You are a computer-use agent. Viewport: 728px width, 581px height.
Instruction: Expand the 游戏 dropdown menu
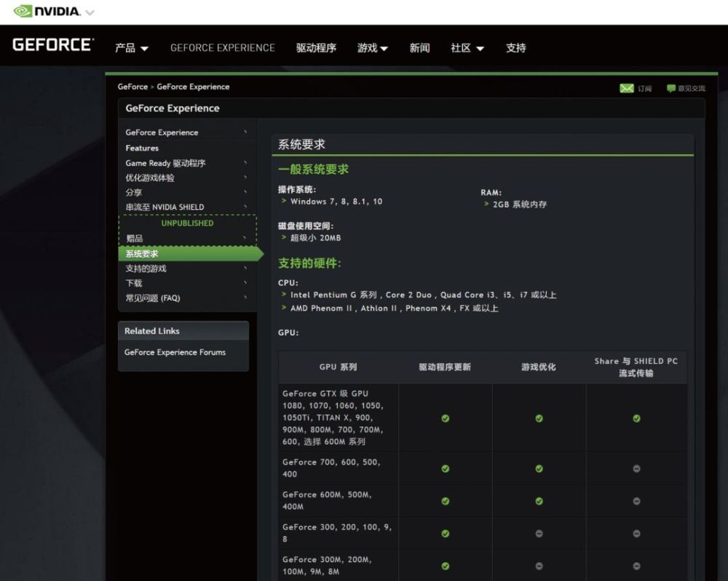click(x=372, y=48)
